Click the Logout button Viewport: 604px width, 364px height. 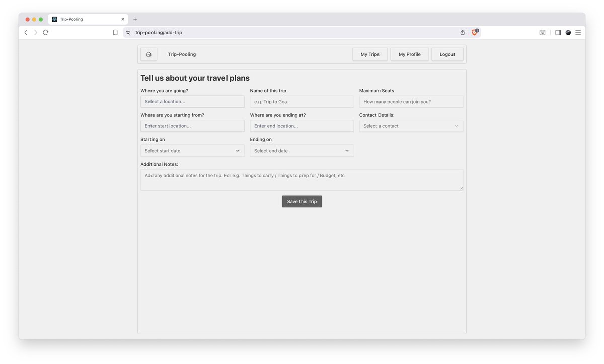(447, 54)
